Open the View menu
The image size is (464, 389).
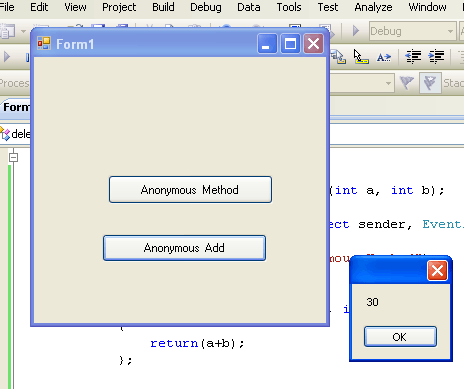click(75, 7)
